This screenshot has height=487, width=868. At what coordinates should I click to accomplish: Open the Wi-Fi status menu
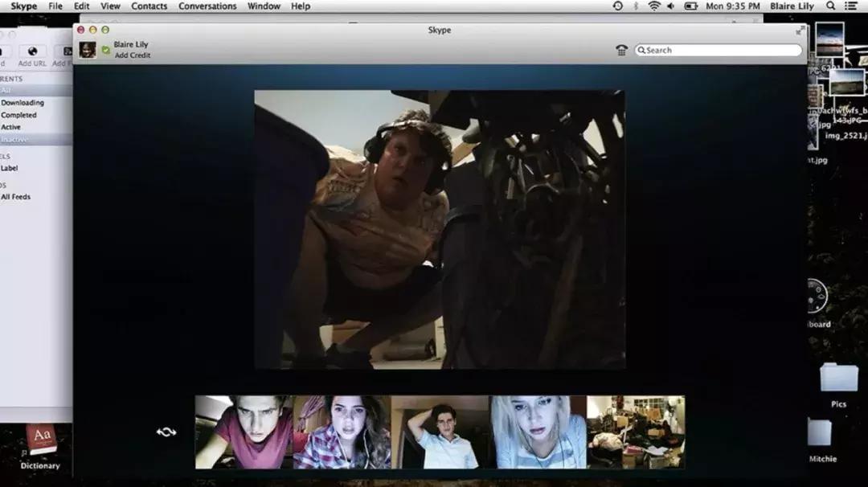point(653,6)
